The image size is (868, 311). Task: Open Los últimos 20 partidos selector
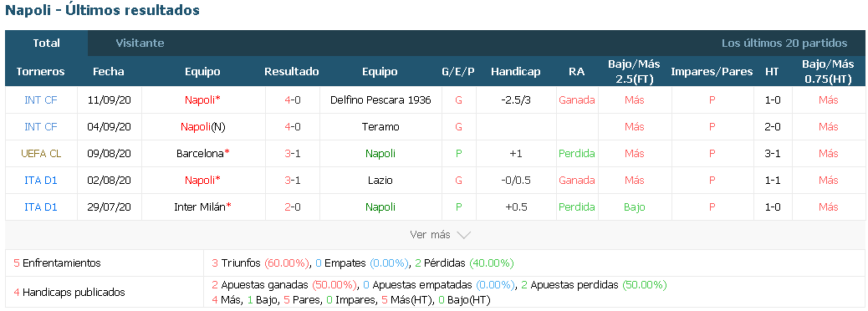(784, 43)
